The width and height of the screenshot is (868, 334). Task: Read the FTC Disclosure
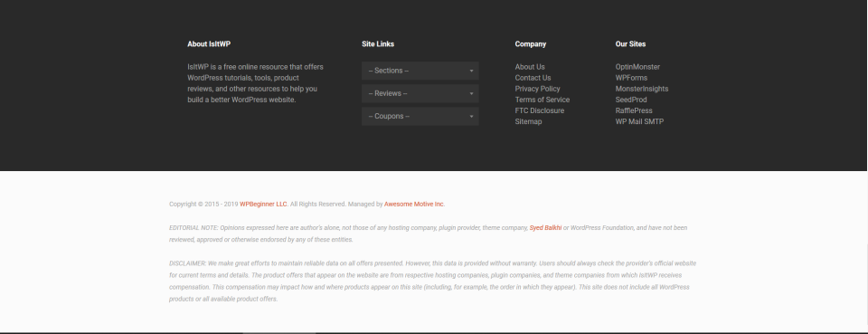click(x=540, y=110)
